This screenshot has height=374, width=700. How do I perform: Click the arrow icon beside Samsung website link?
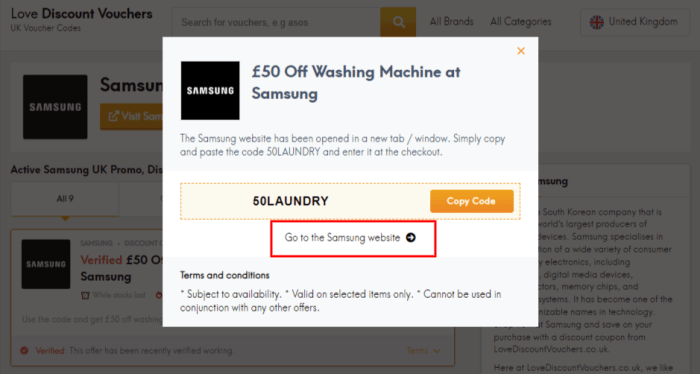tap(411, 237)
